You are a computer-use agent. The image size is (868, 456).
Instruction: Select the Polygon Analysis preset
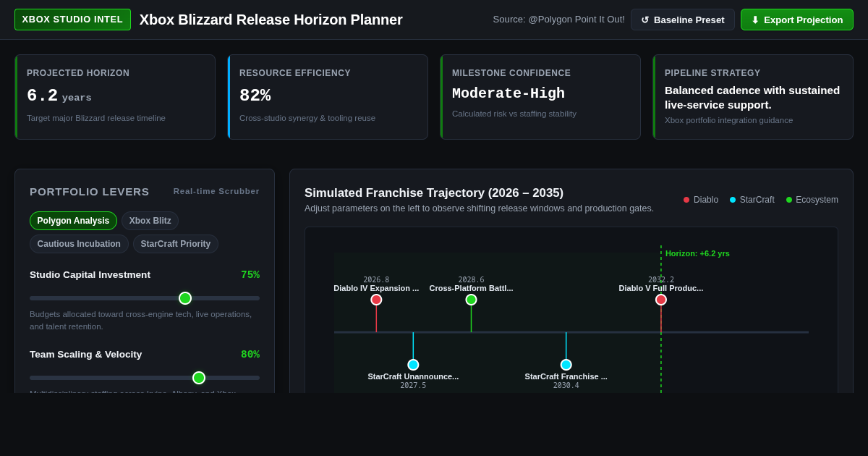[73, 221]
